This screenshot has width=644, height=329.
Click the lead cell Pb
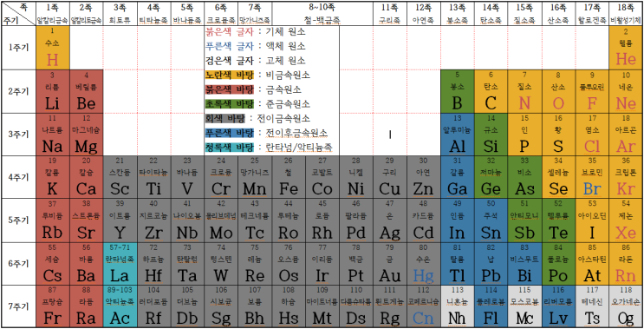(x=491, y=264)
